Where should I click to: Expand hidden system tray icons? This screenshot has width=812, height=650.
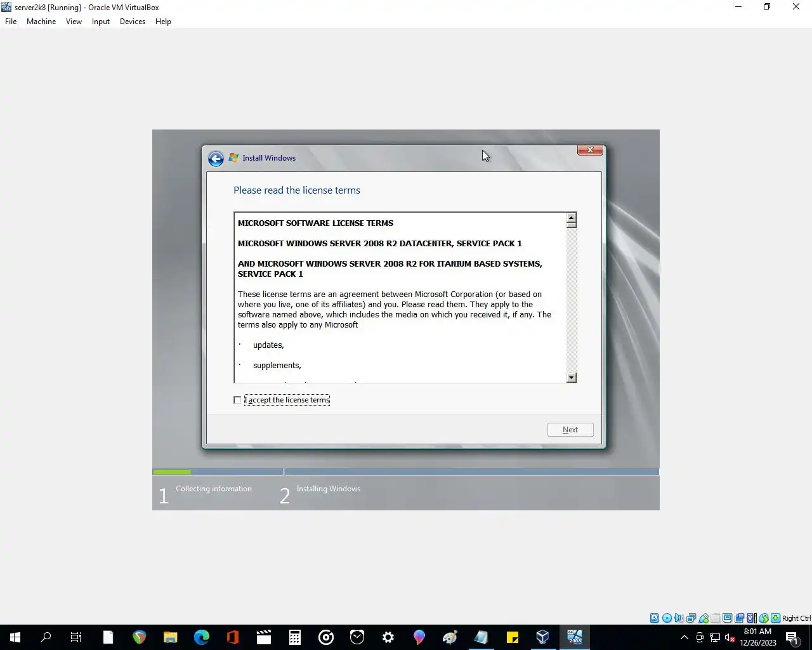coord(684,637)
